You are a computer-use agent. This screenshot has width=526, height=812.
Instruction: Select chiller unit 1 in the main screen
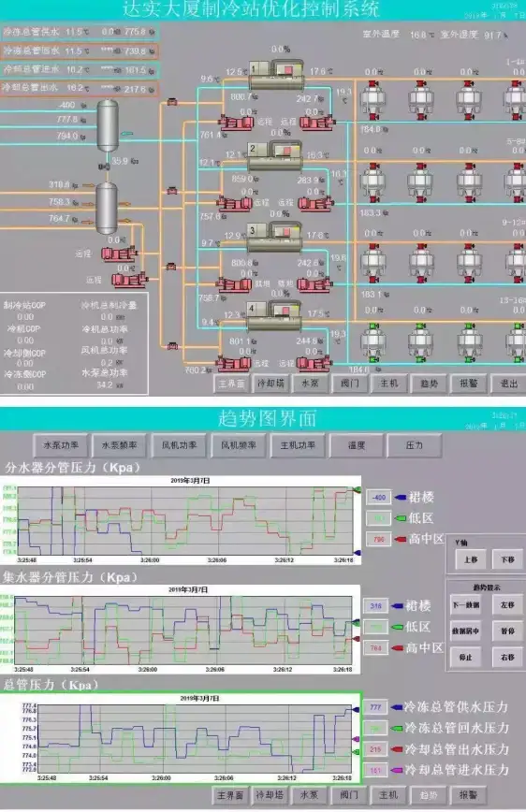pyautogui.click(x=276, y=76)
